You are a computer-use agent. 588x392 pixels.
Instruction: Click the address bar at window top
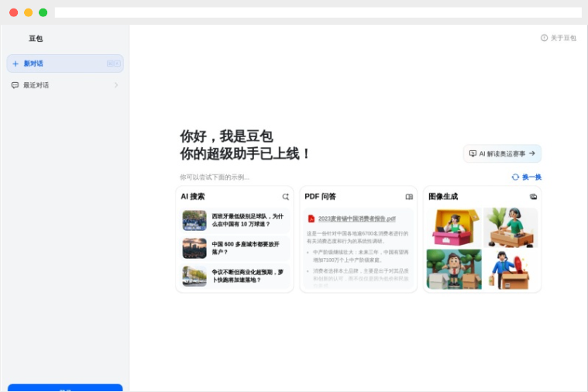(318, 12)
